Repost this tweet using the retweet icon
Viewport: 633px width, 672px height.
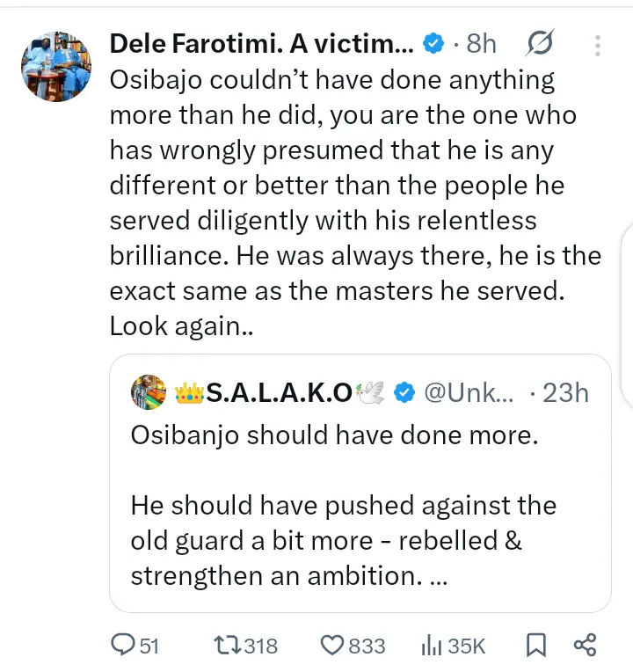226,646
